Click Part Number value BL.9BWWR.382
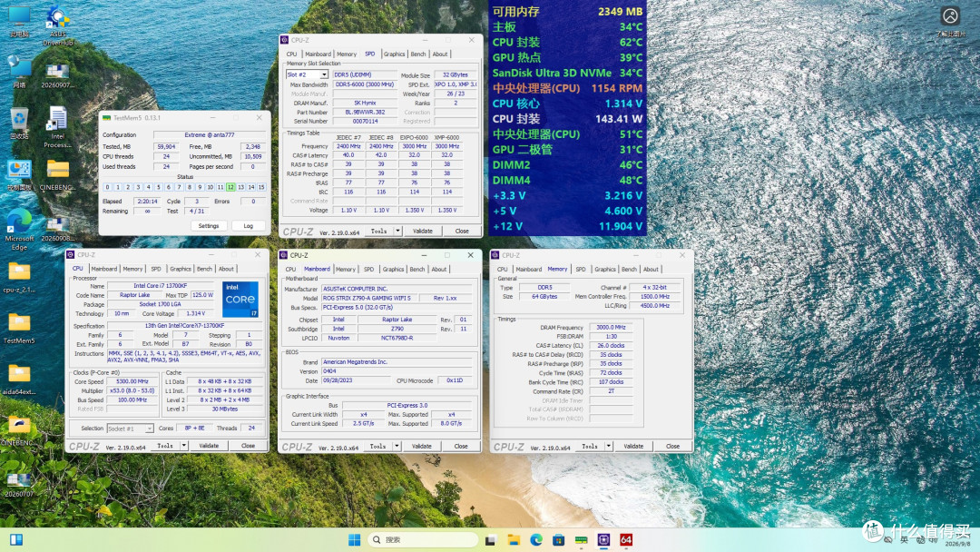Screen dimensions: 980x552 [365, 112]
